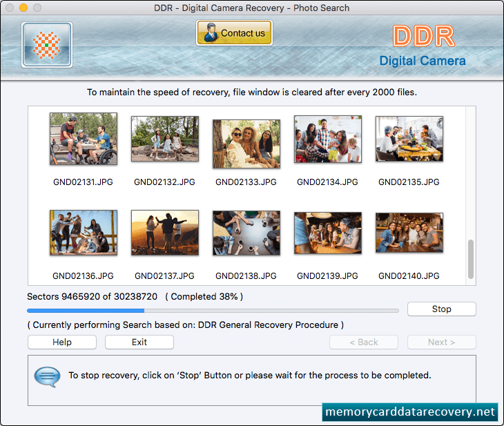Select thumbnail of GND02132.JPG
The width and height of the screenshot is (504, 426).
click(165, 139)
